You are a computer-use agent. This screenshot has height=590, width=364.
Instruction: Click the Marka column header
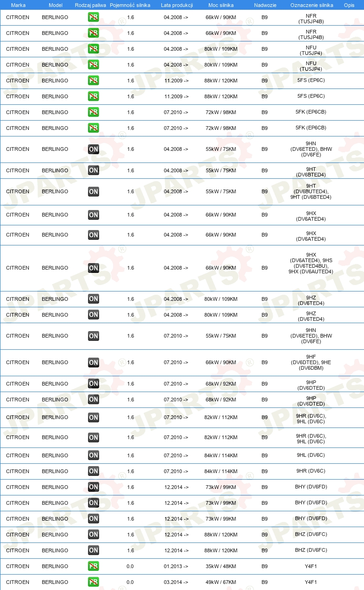click(18, 5)
